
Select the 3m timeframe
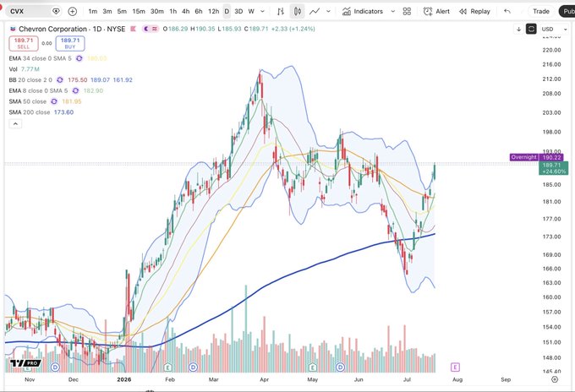pos(107,11)
